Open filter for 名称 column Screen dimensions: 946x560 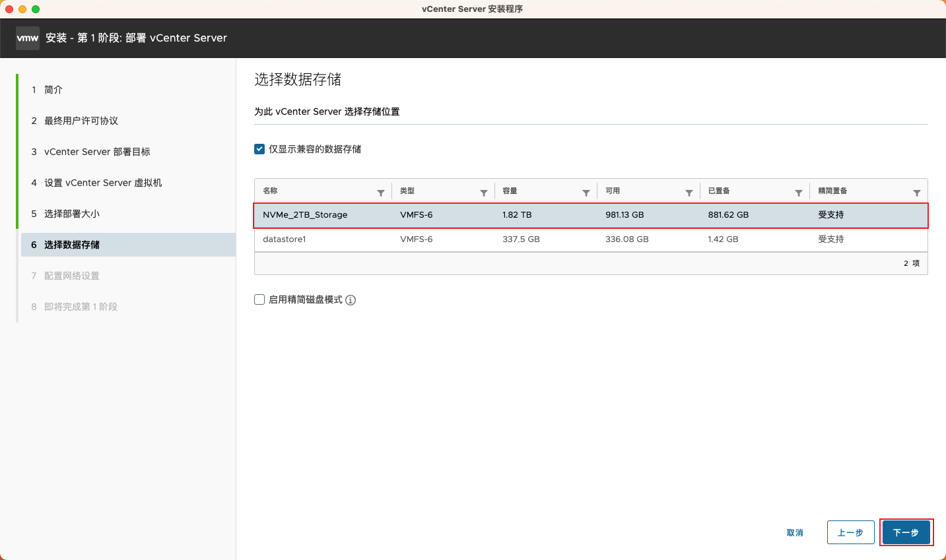(x=381, y=193)
